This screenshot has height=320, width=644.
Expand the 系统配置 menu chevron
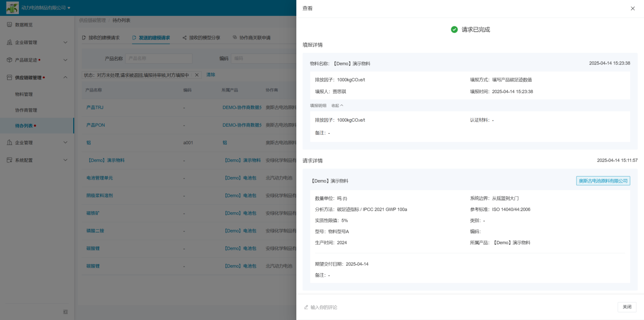[65, 160]
